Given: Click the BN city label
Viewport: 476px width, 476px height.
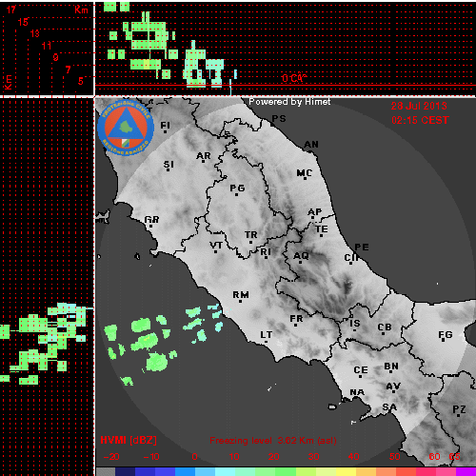Looking at the screenshot, I should (391, 367).
